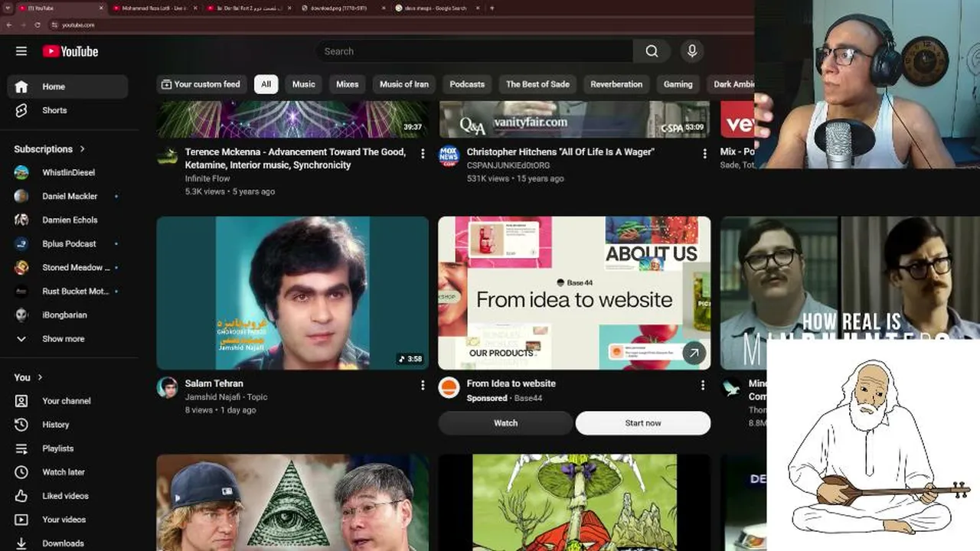Open Liked videos
This screenshot has width=980, height=551.
point(67,496)
